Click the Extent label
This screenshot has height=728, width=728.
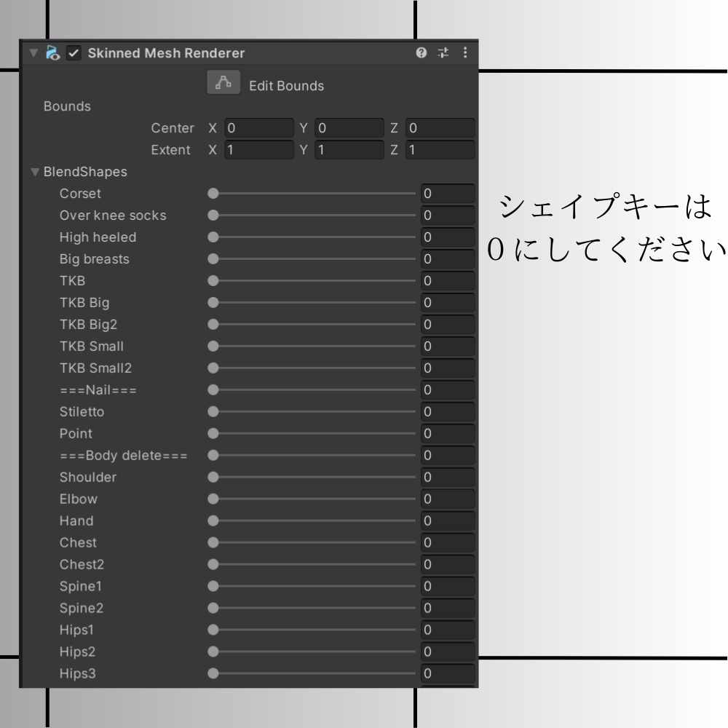(x=170, y=150)
